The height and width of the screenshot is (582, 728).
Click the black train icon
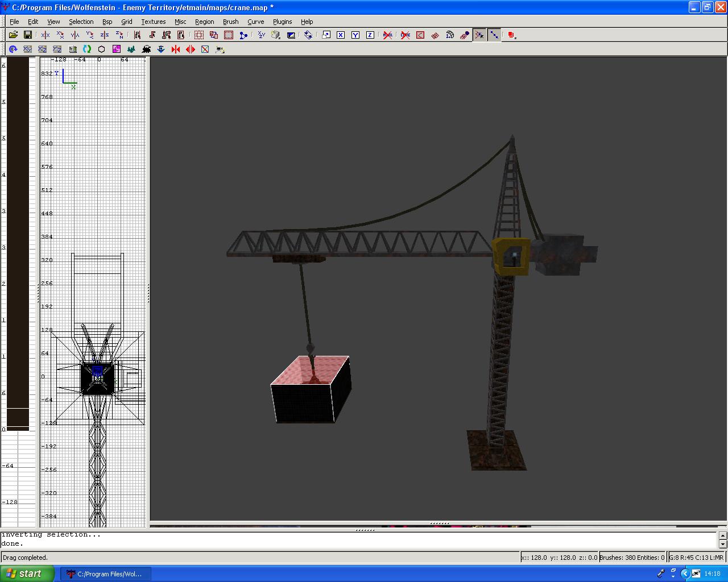point(146,49)
